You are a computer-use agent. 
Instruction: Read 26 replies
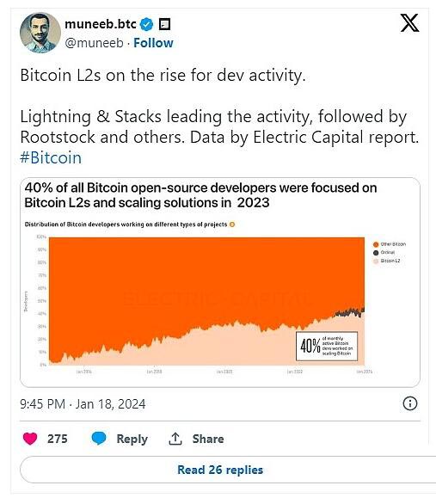pos(220,470)
